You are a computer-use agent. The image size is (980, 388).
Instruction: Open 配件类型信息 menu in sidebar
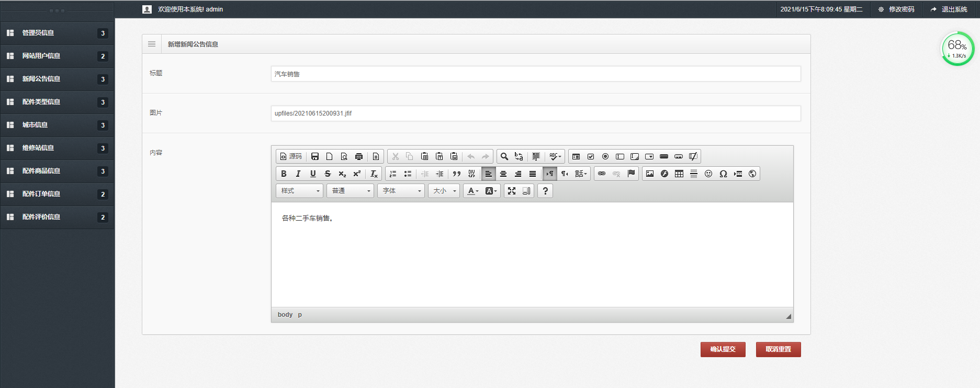[57, 102]
